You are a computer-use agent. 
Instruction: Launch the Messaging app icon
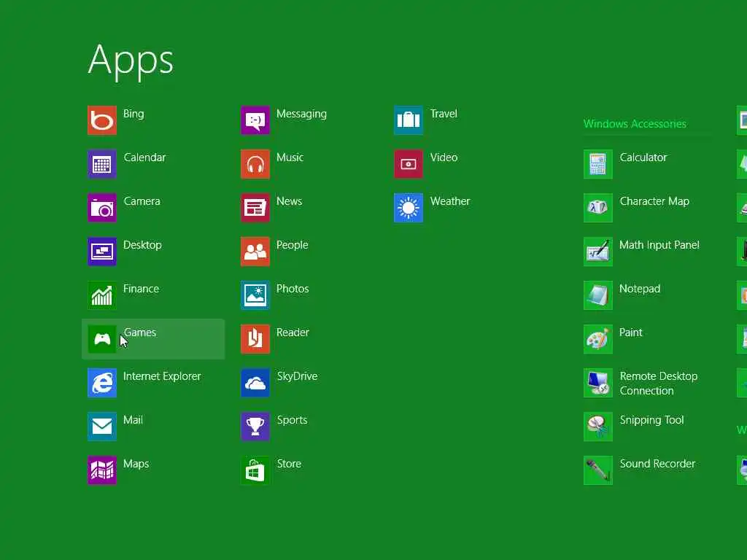click(255, 120)
